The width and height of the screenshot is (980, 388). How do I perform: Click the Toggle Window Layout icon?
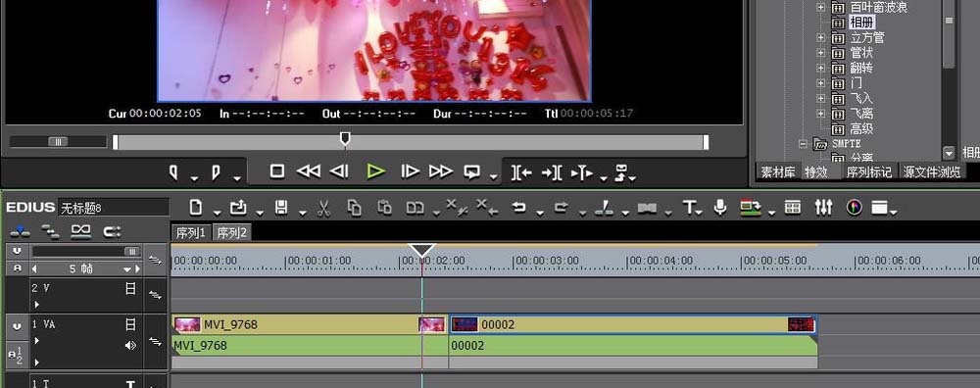click(x=880, y=208)
